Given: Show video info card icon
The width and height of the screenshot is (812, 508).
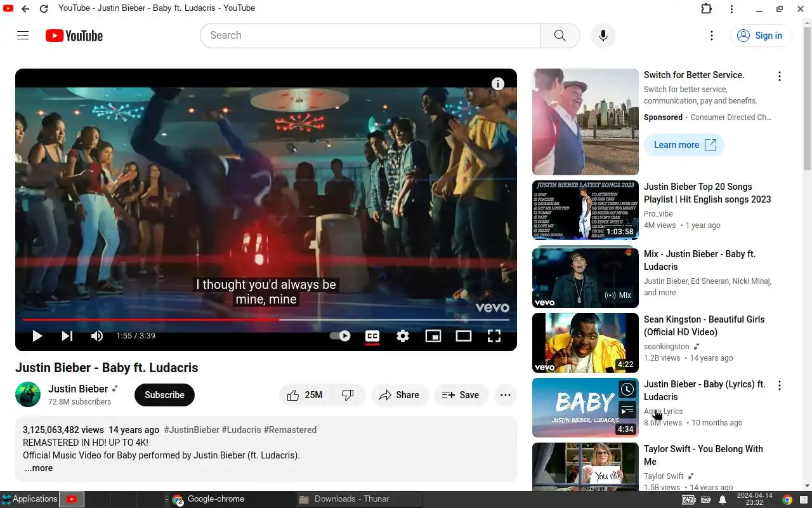Looking at the screenshot, I should pos(498,84).
